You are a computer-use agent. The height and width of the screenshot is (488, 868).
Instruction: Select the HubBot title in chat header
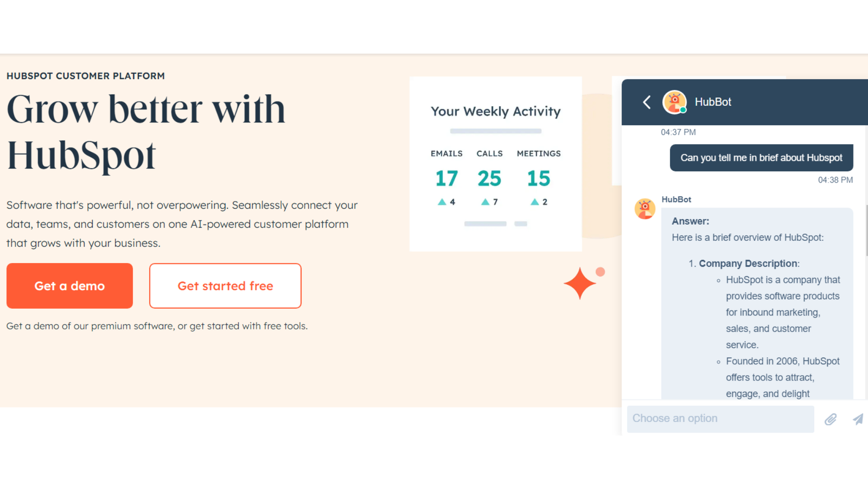click(x=713, y=102)
